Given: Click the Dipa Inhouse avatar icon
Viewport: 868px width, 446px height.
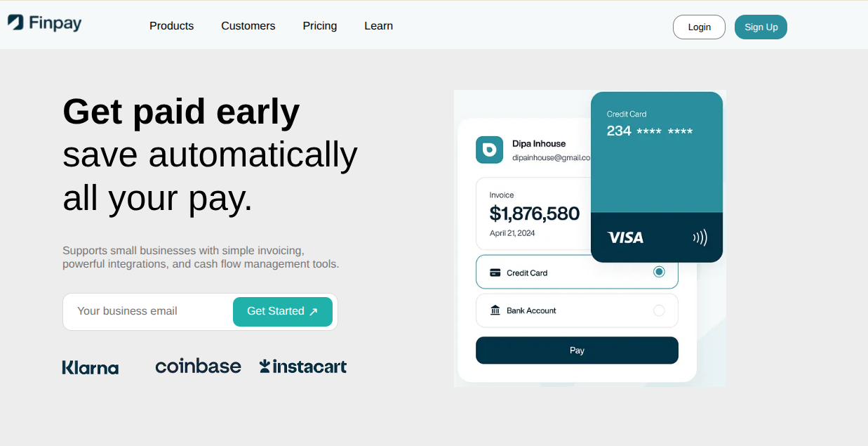Looking at the screenshot, I should pos(489,150).
